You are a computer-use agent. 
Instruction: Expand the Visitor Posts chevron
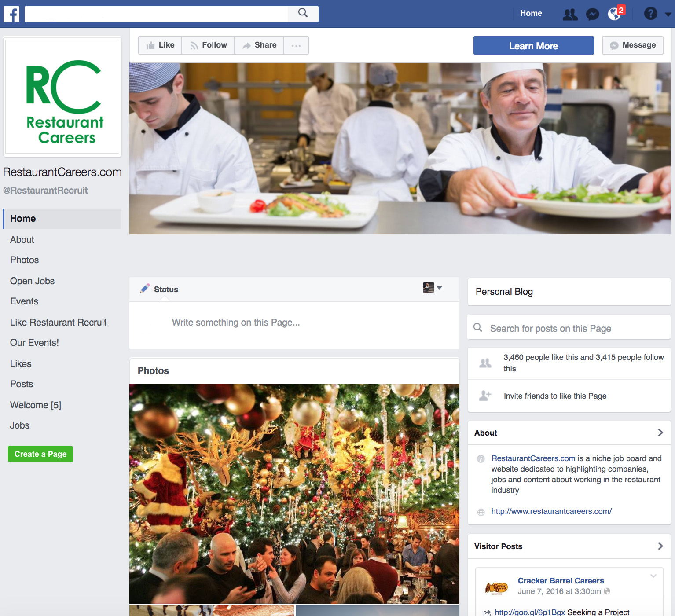click(x=660, y=546)
